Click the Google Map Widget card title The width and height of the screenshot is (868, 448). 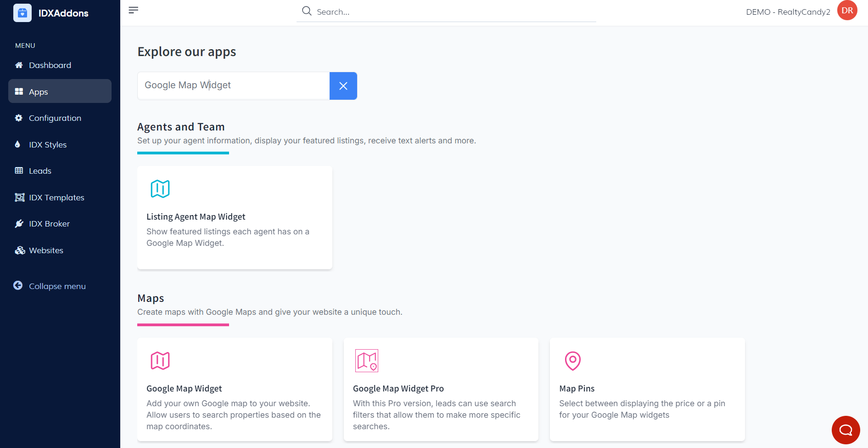(184, 389)
